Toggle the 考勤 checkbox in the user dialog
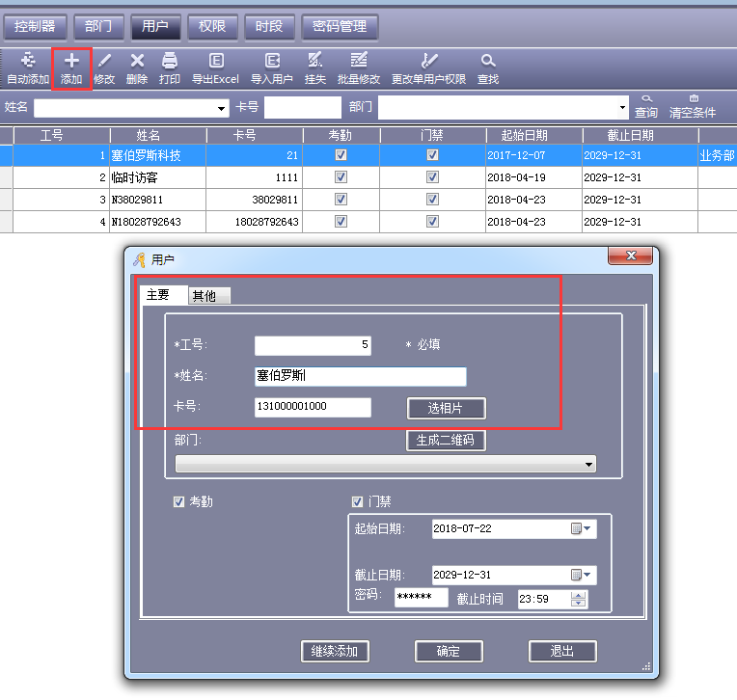 [x=178, y=502]
